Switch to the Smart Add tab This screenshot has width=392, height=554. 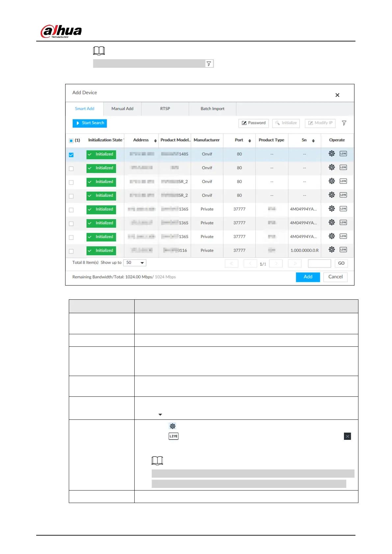(85, 109)
